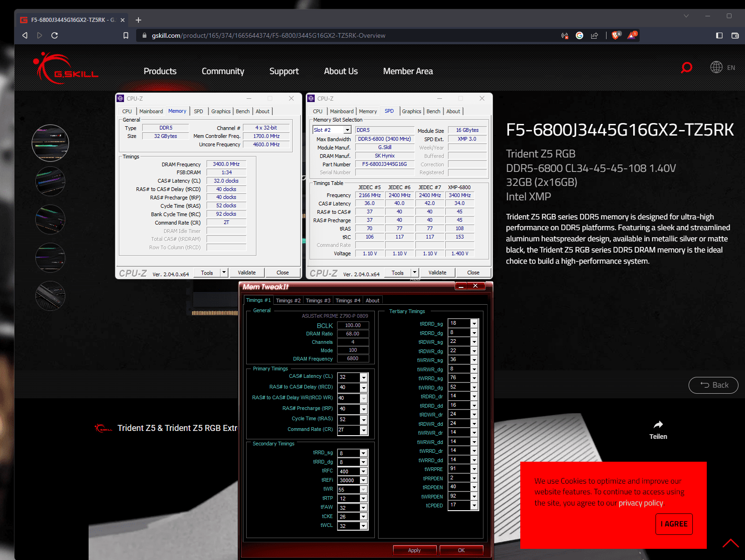Click the EN language label
Viewport: 745px width, 560px height.
coord(731,68)
